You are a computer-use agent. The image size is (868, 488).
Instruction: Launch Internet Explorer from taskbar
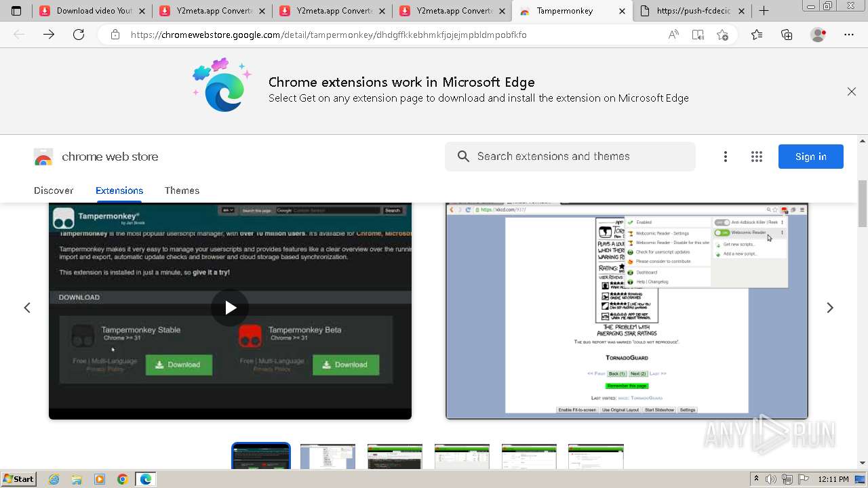click(54, 479)
